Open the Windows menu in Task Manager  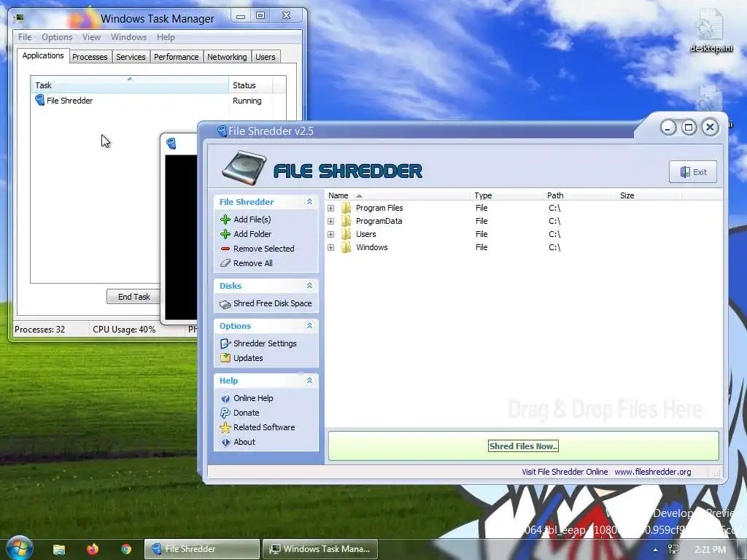click(x=128, y=37)
